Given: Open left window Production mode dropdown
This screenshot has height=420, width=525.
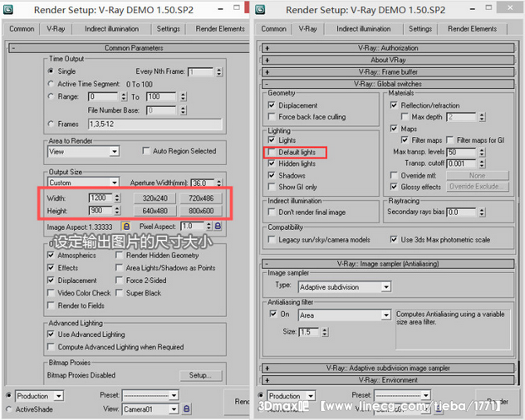Looking at the screenshot, I should 39,396.
